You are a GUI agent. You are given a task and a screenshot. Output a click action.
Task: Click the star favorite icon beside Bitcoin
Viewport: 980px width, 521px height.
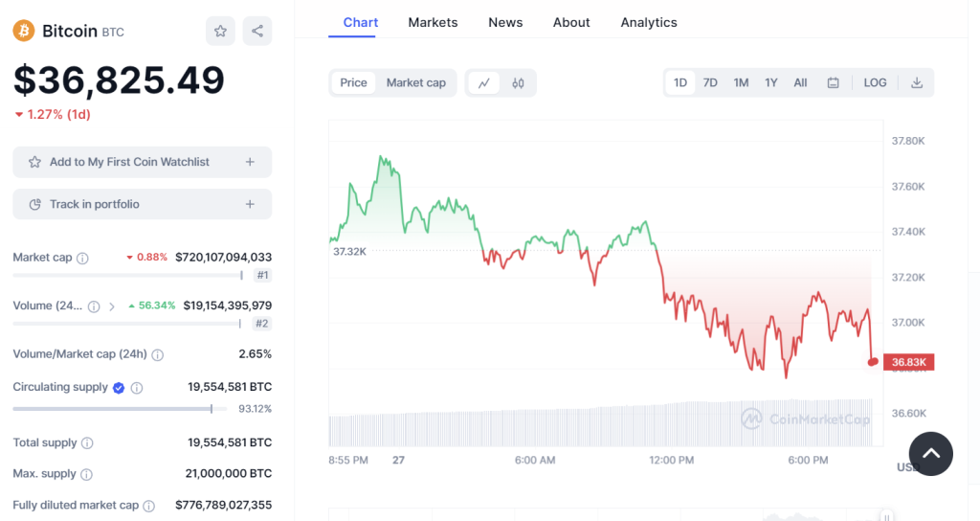pos(220,31)
